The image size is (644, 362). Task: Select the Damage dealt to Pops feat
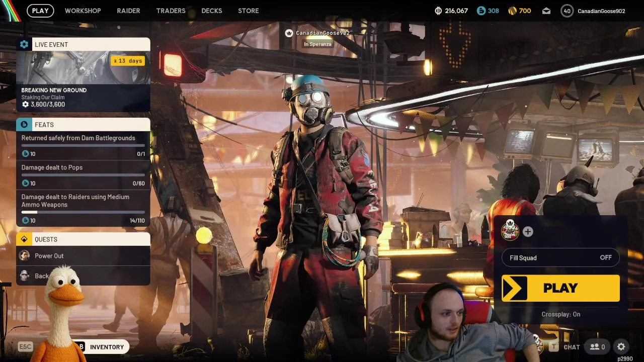[83, 175]
